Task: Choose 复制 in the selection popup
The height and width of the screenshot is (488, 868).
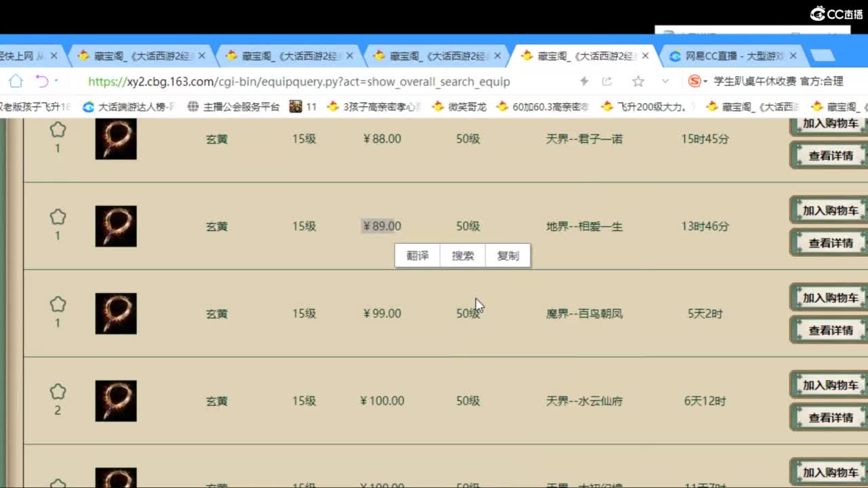Action: [508, 256]
